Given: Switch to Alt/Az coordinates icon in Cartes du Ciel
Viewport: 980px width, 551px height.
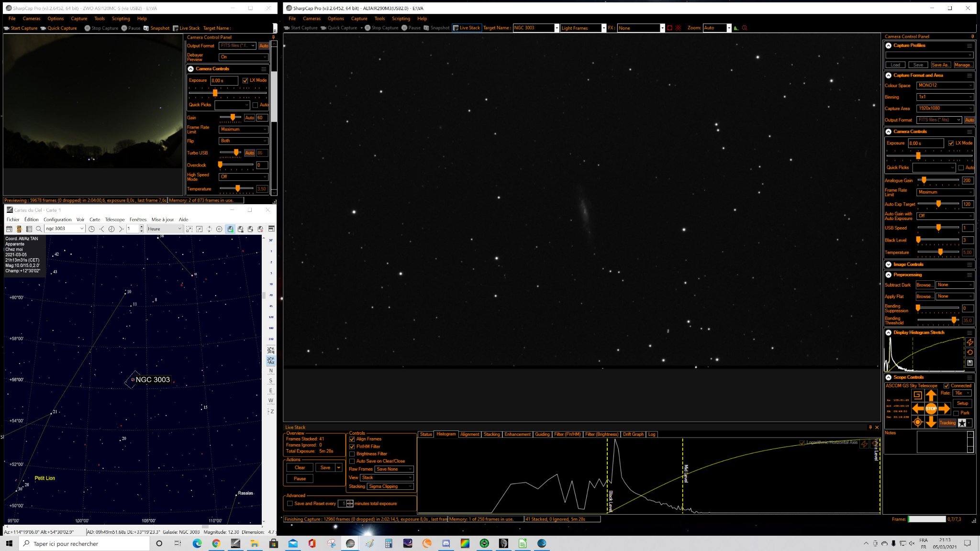Looking at the screenshot, I should pos(271,361).
